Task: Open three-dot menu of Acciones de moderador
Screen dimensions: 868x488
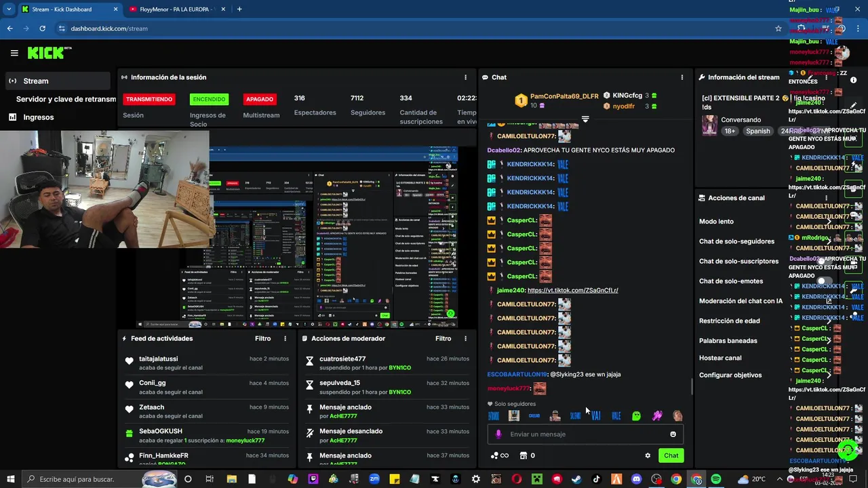Action: tap(465, 338)
